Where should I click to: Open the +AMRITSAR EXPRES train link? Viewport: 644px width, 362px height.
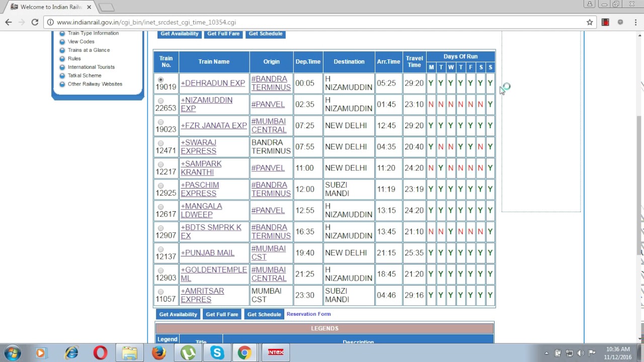tap(202, 295)
